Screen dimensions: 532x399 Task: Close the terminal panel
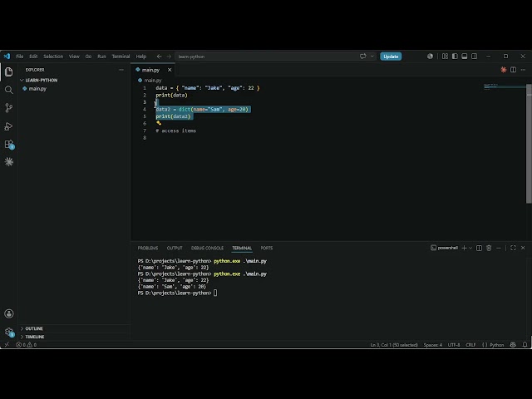click(x=523, y=248)
